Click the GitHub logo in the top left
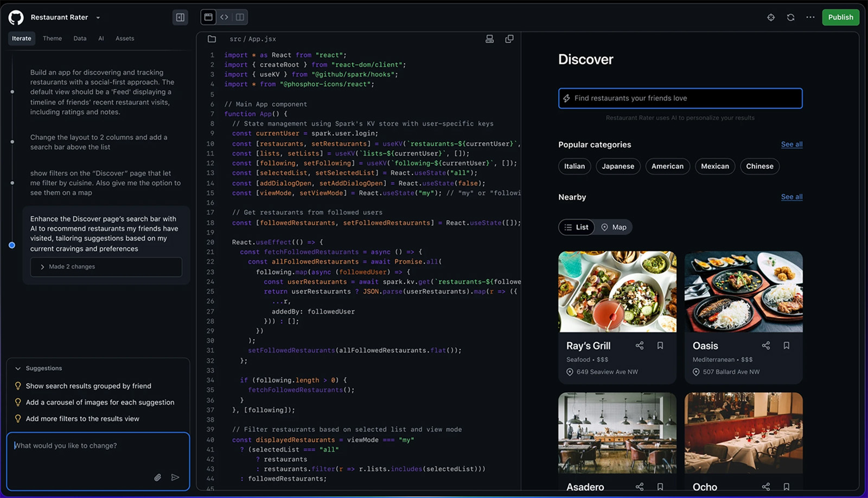 point(16,17)
